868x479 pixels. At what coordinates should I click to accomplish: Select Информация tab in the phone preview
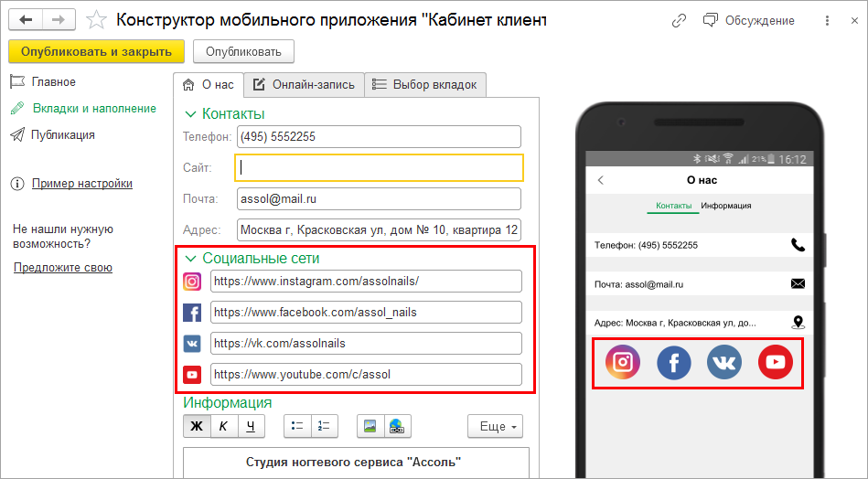click(x=725, y=206)
